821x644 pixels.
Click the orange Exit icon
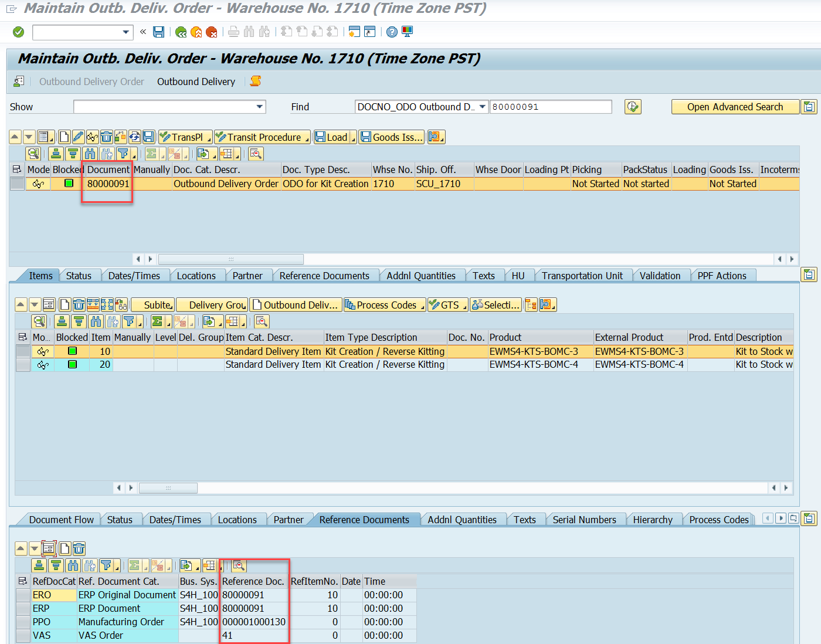click(196, 32)
